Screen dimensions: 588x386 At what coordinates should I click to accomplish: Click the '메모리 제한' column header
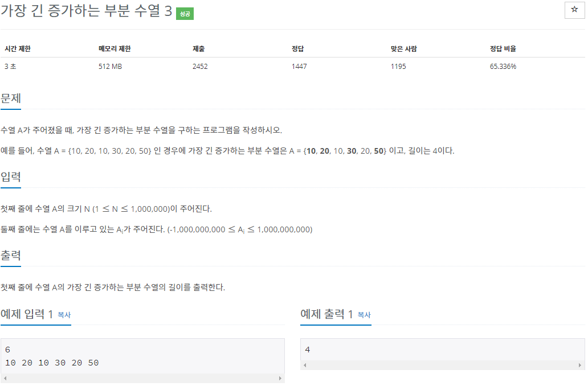point(115,49)
